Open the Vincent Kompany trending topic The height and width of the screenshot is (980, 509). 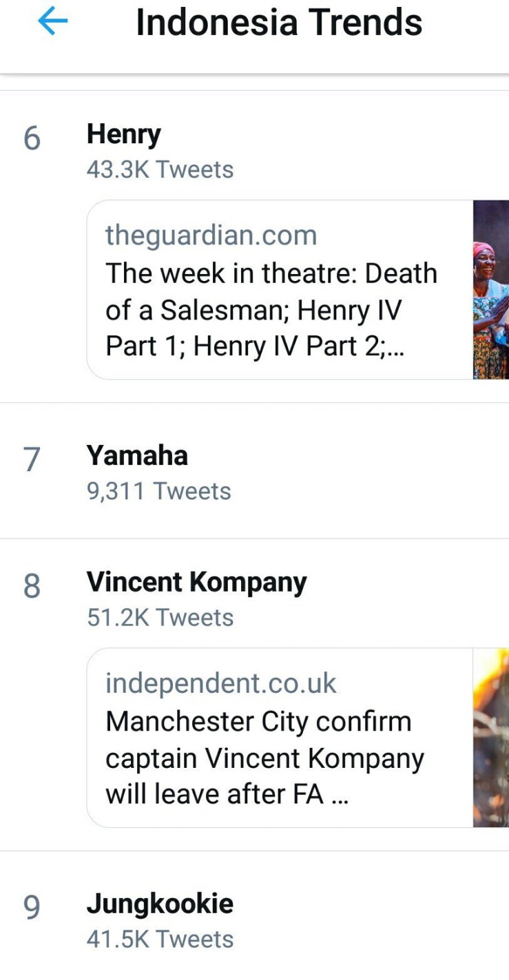[196, 583]
